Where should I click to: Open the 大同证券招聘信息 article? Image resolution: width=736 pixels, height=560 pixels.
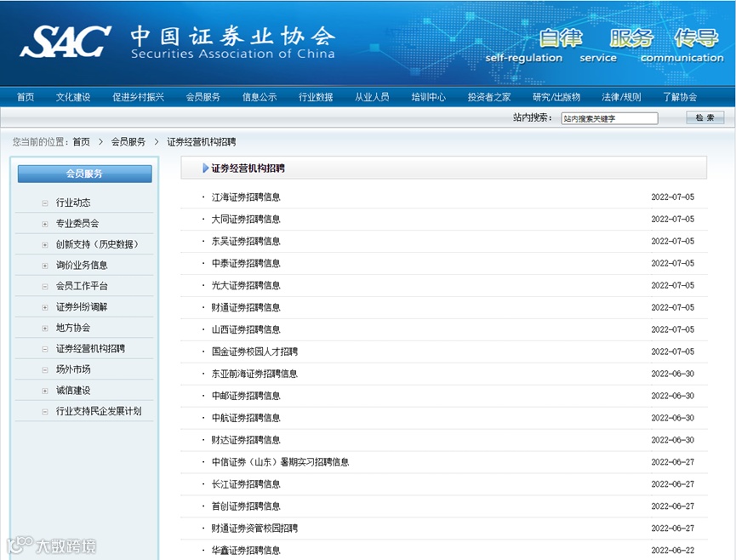(x=246, y=220)
